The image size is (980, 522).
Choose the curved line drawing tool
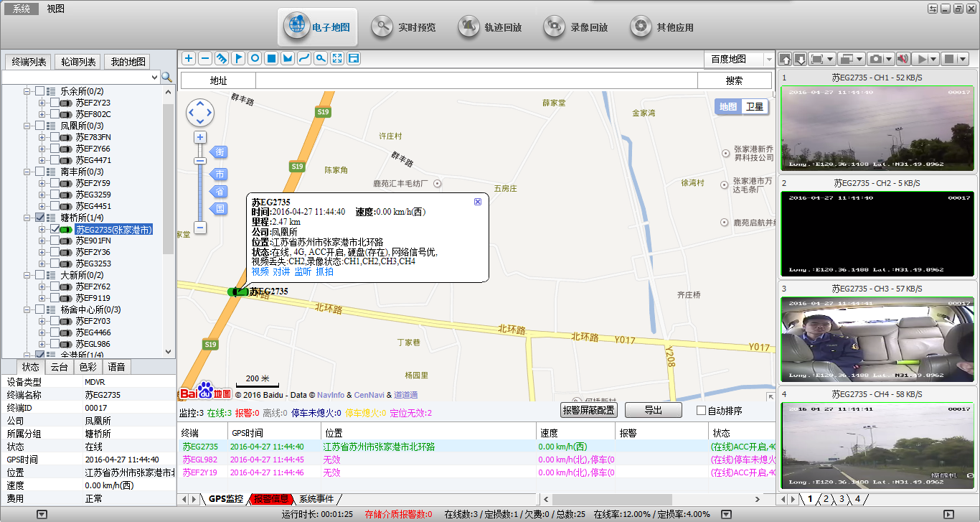304,58
